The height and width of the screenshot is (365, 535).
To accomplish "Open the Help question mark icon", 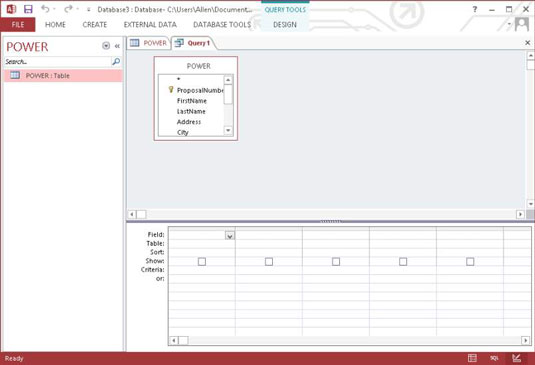I will coord(475,10).
